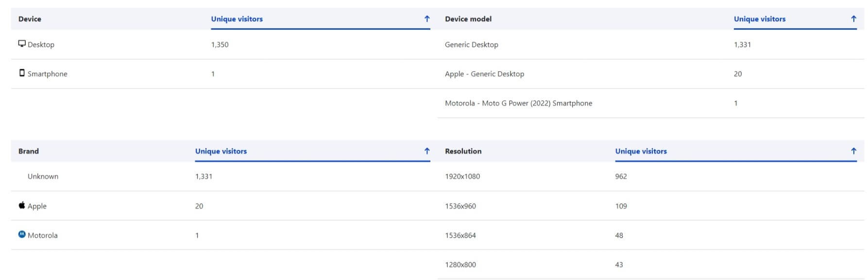Click Generic Desktop visitors value 1,331
The image size is (868, 280).
click(742, 45)
